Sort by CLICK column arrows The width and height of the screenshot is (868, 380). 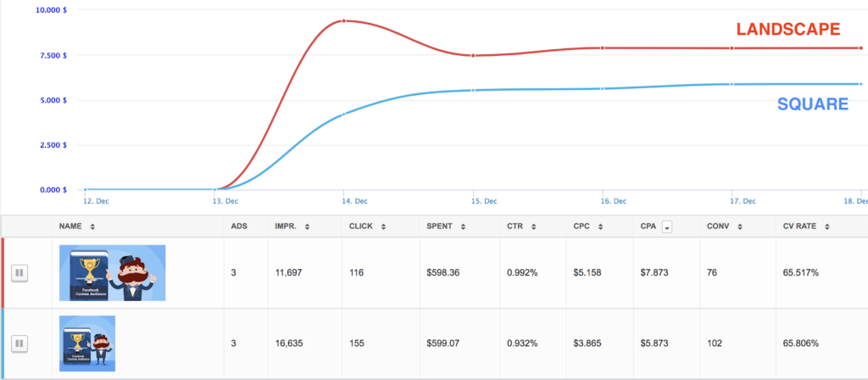(383, 226)
